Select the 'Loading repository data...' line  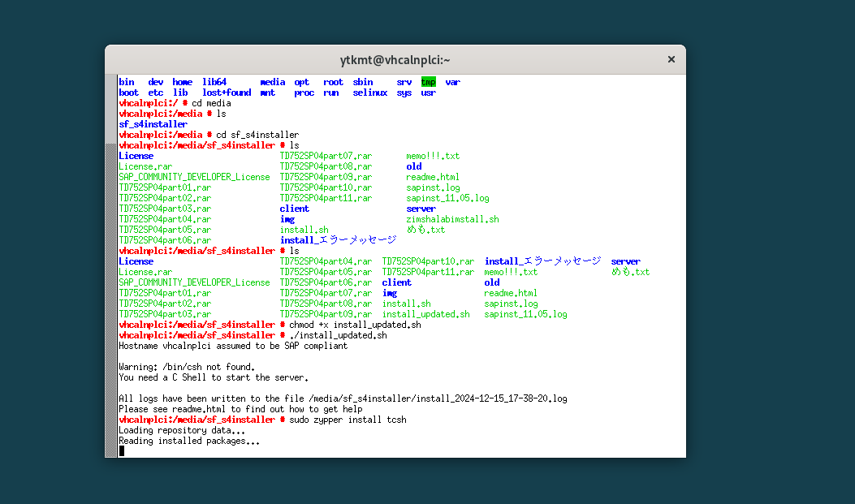click(182, 430)
